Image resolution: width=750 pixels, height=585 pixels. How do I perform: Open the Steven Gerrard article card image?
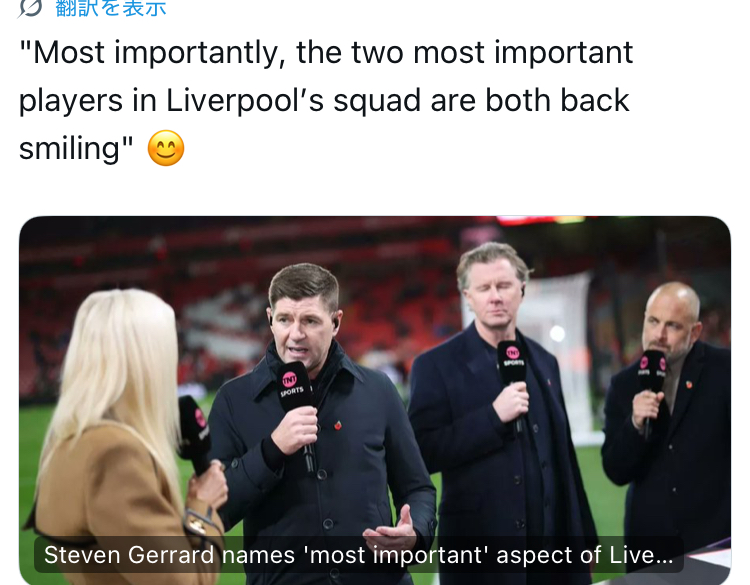click(375, 400)
